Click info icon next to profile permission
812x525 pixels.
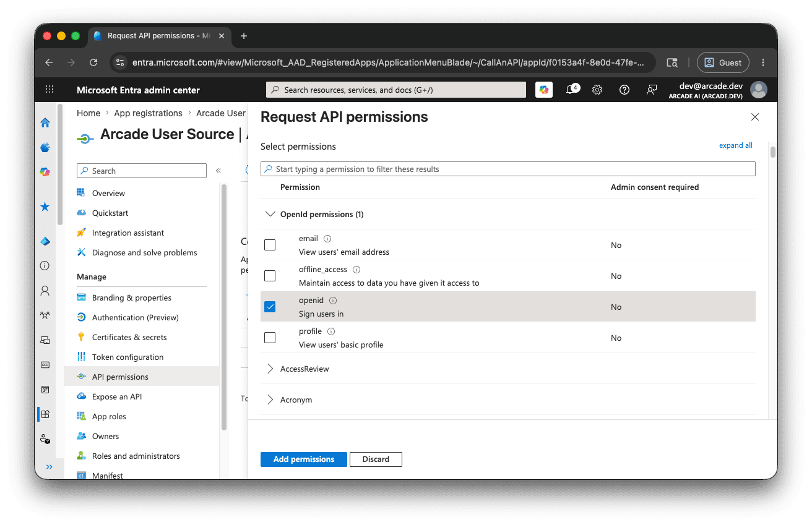(x=331, y=331)
